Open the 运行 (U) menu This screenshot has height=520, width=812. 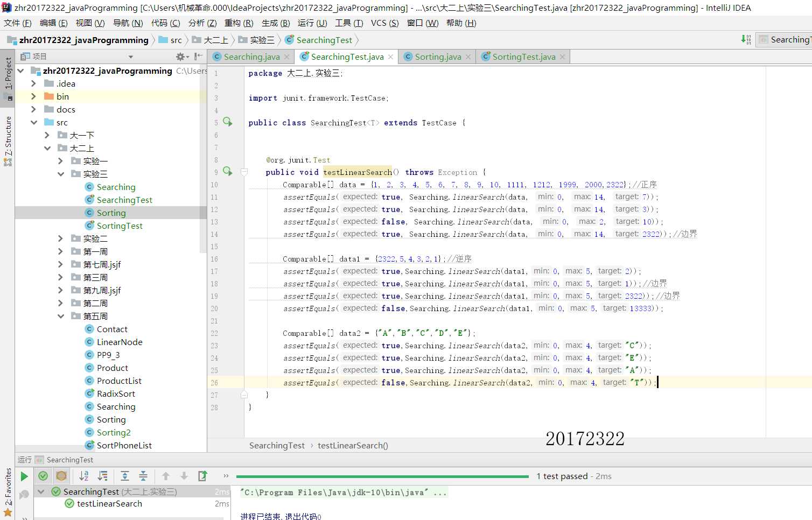pyautogui.click(x=312, y=23)
